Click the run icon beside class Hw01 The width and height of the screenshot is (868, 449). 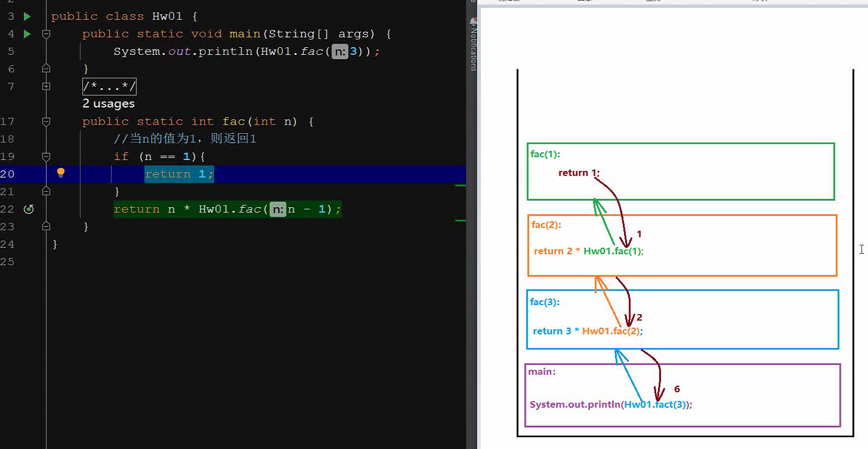tap(27, 16)
